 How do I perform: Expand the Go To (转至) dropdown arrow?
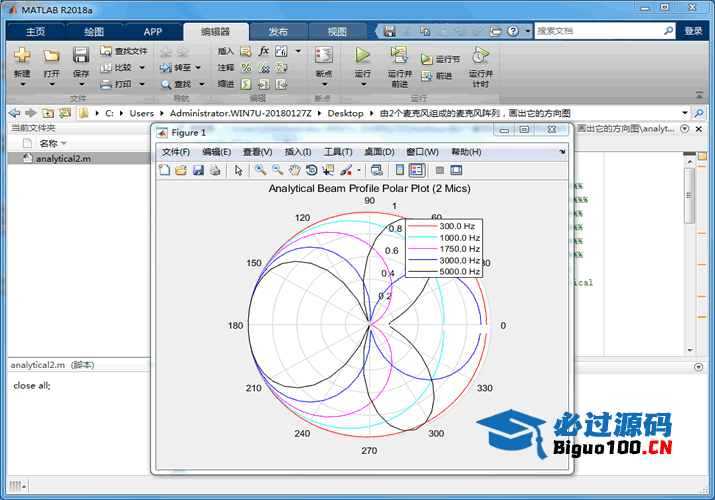(x=198, y=68)
